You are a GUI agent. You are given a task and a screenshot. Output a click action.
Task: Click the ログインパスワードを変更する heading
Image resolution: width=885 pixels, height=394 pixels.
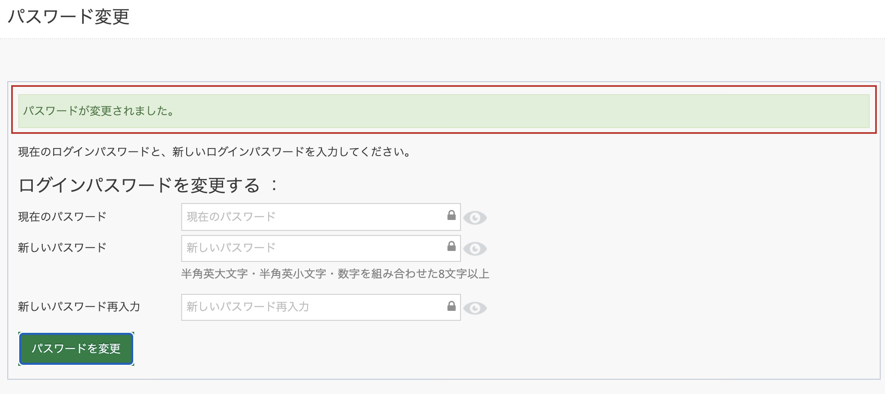pos(139,185)
